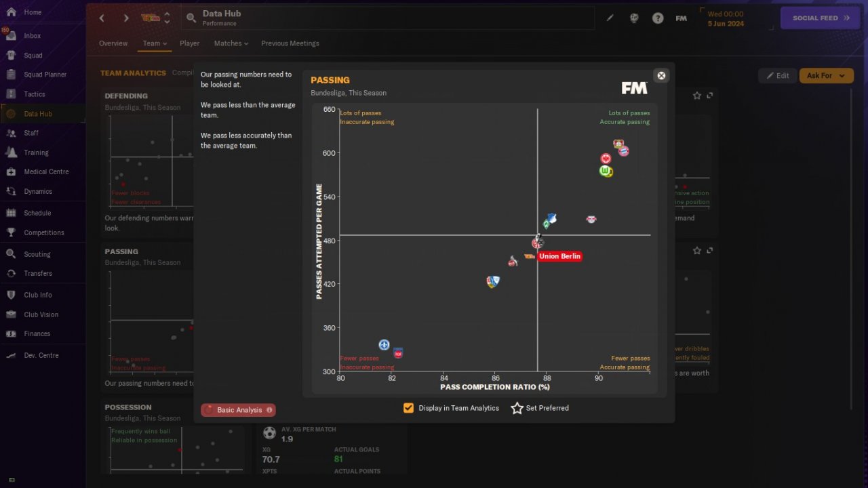The image size is (868, 488).
Task: Click the search magnifier icon
Action: 191,18
